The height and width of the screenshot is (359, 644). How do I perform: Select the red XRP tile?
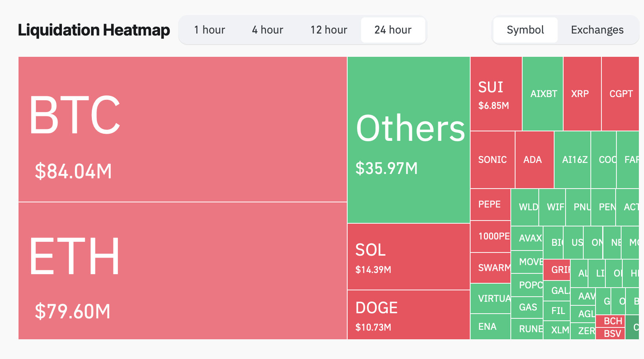pyautogui.click(x=582, y=94)
